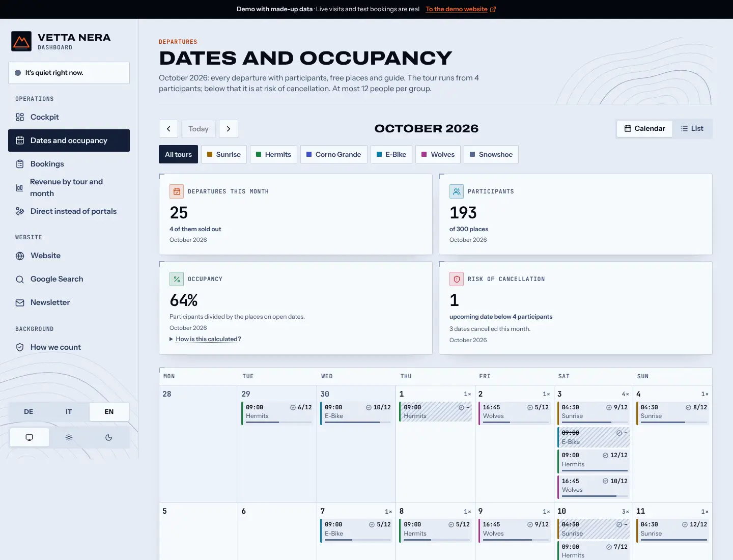Open the Friday 2nd Wolves 5/12 departure
The width and height of the screenshot is (733, 560).
click(x=515, y=413)
